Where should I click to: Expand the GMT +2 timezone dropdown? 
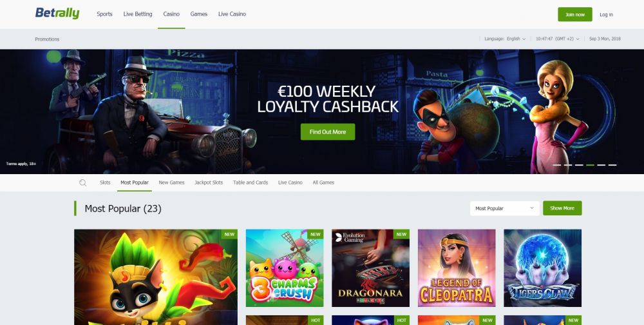tap(557, 39)
